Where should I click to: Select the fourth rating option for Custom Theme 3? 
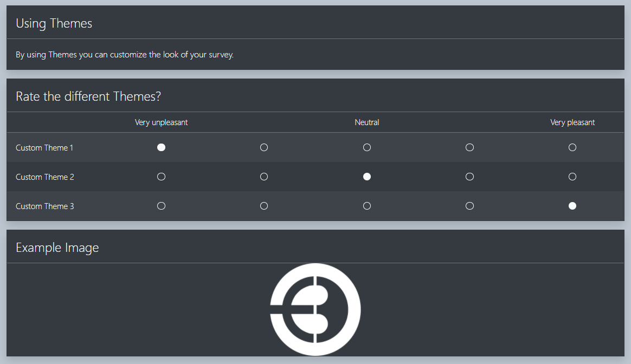pyautogui.click(x=469, y=205)
